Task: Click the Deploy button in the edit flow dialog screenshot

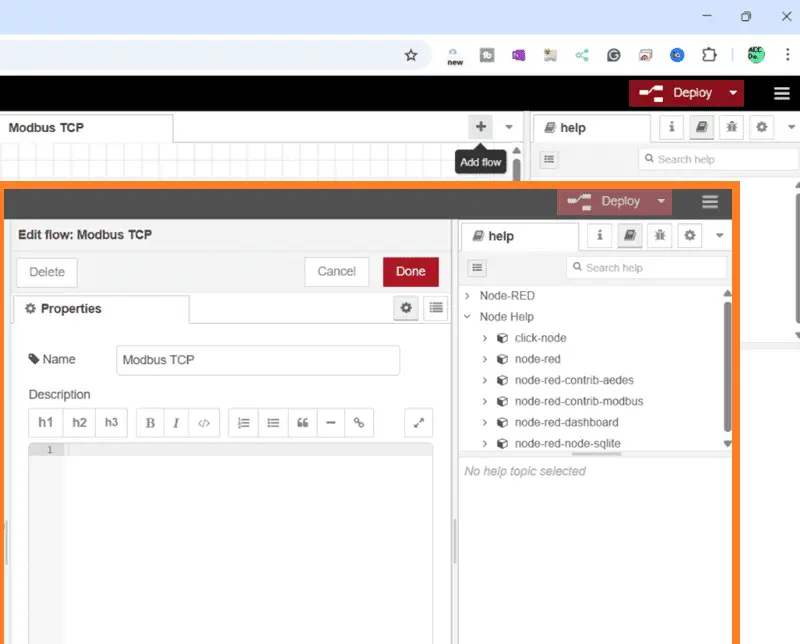Action: [x=605, y=202]
